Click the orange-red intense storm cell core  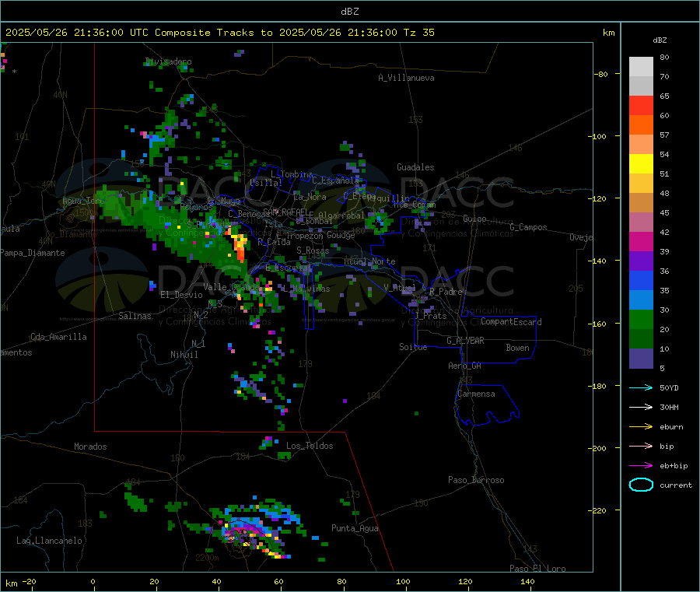coord(240,247)
